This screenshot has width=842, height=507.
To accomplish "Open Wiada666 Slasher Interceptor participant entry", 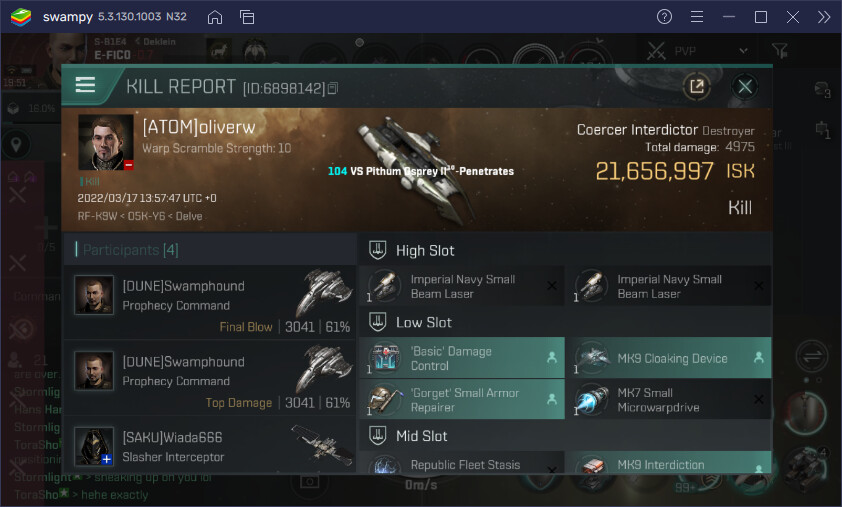I will click(x=210, y=446).
